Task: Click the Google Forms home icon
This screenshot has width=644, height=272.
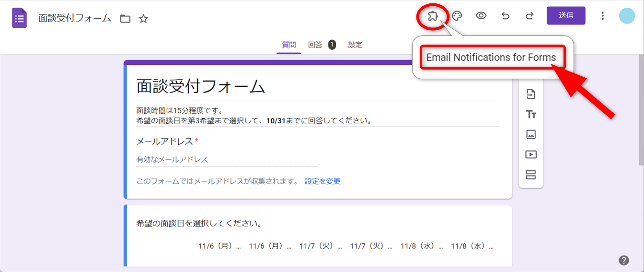Action: tap(20, 19)
